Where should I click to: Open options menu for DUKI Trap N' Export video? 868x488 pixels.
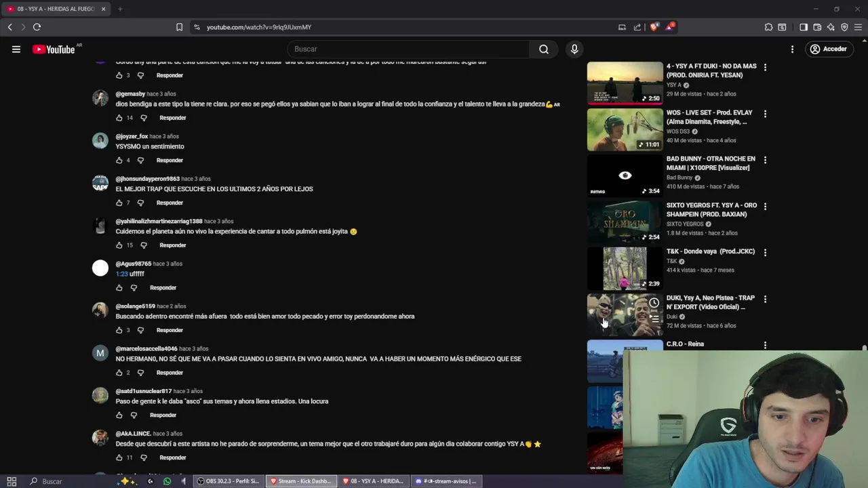(765, 299)
